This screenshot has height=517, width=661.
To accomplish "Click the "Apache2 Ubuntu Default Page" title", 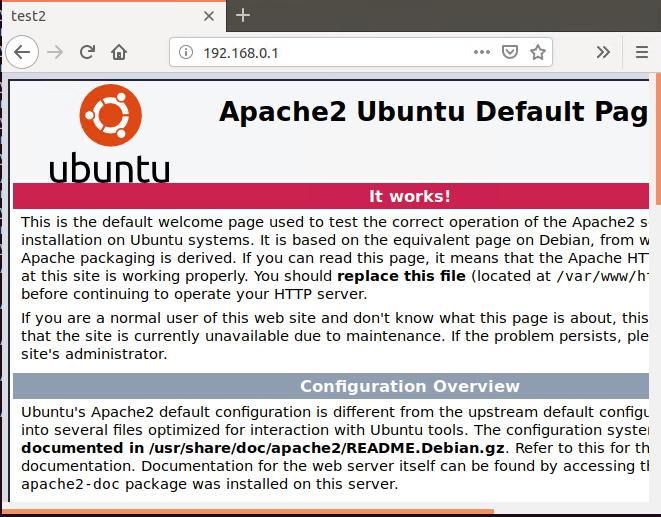I will tap(434, 112).
